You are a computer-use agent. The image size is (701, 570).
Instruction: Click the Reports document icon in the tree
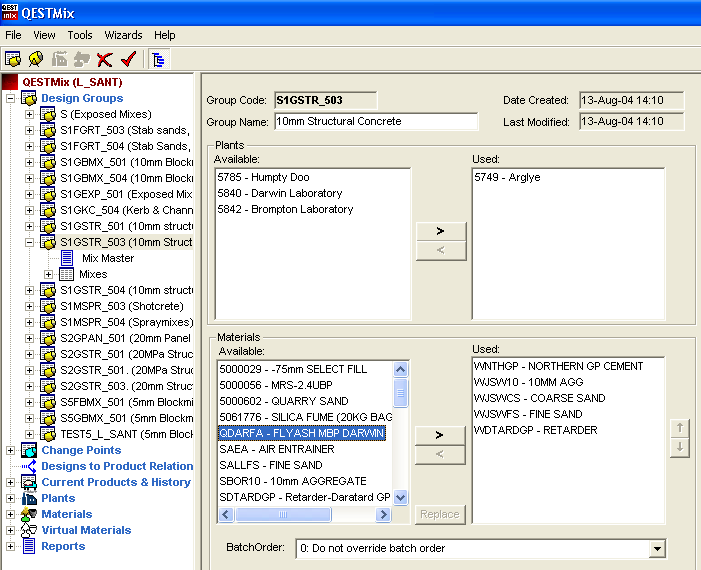pyautogui.click(x=29, y=546)
